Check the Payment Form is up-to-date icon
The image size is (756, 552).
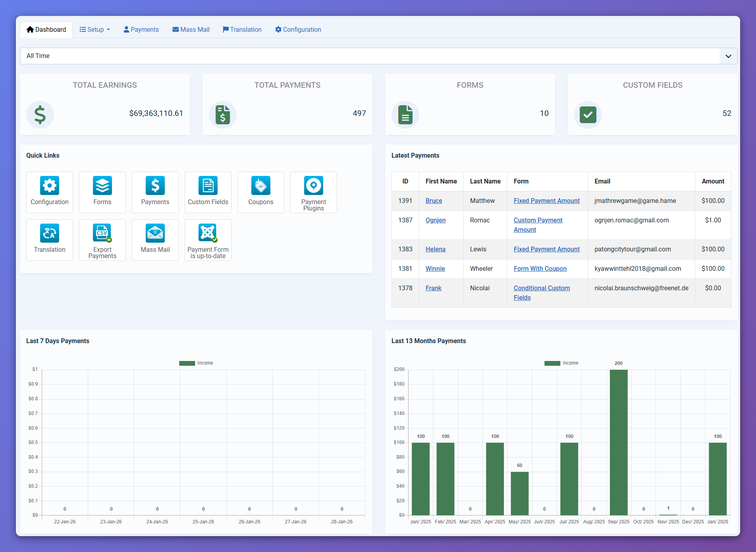[208, 234]
